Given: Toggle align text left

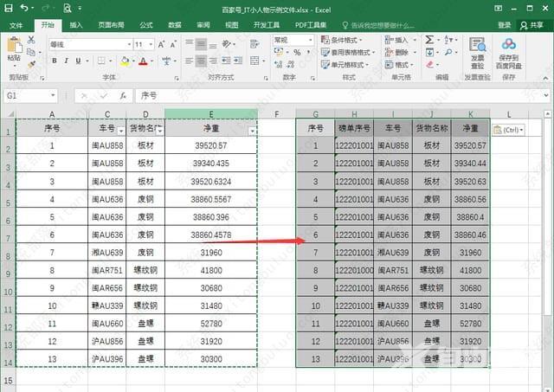Looking at the screenshot, I should point(190,61).
